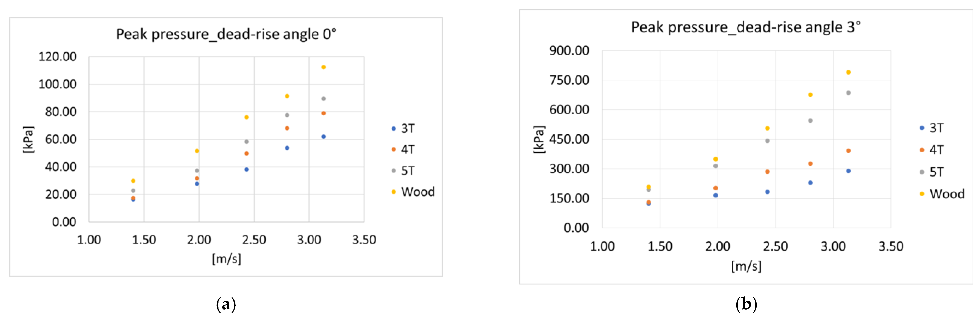Select the Wood legend label in chart (a)
This screenshot has height=321, width=980.
click(418, 192)
